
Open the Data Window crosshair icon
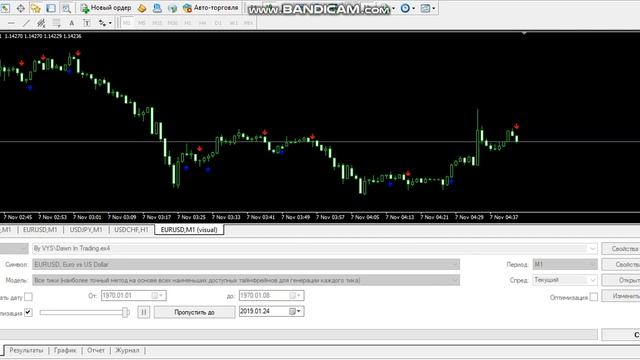20,8
